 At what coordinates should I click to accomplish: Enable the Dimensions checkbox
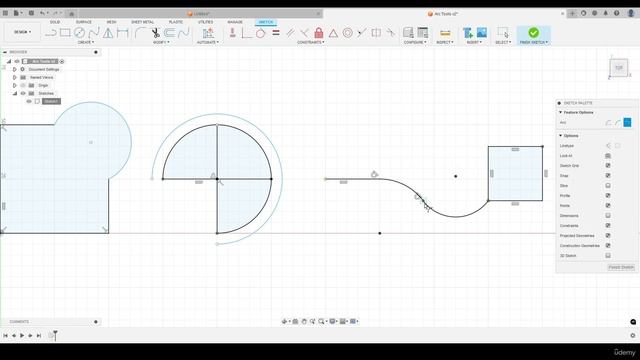[608, 216]
